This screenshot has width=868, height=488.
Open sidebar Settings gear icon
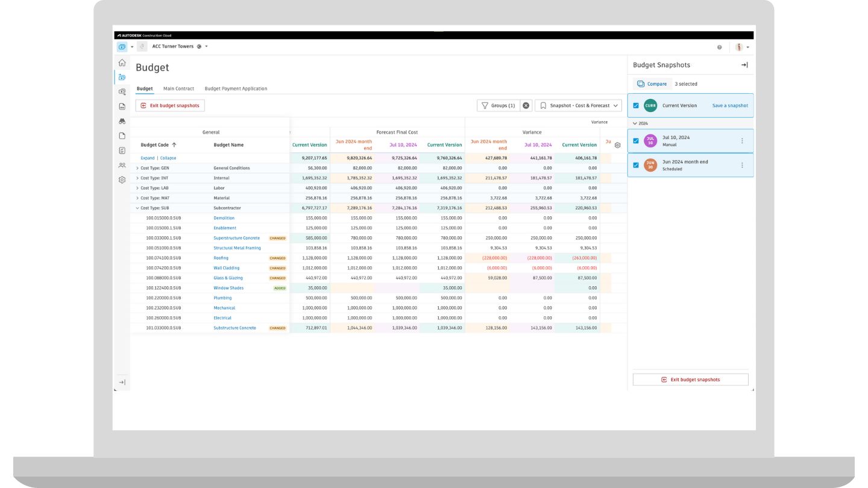coord(122,180)
